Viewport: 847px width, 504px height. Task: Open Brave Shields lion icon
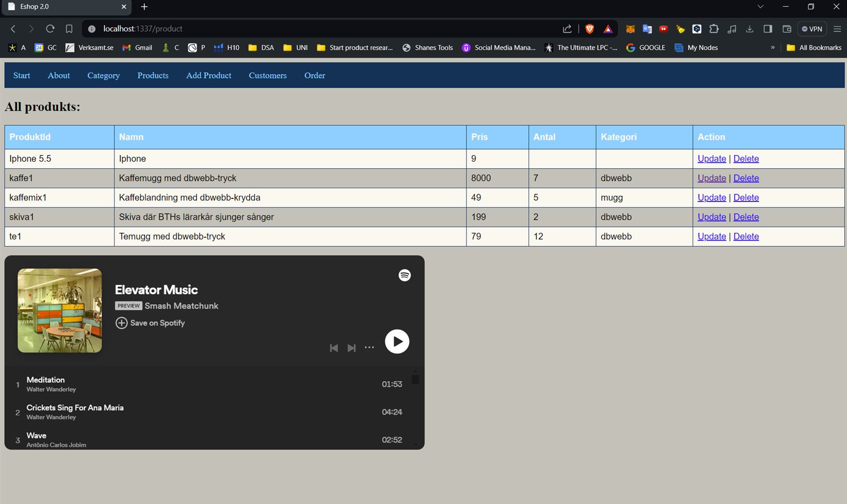[589, 29]
